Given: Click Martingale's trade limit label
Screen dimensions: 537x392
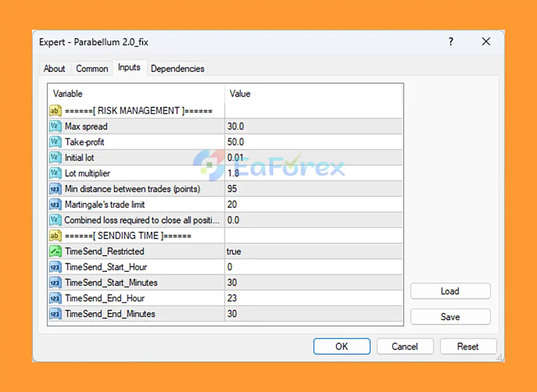Looking at the screenshot, I should tap(105, 205).
